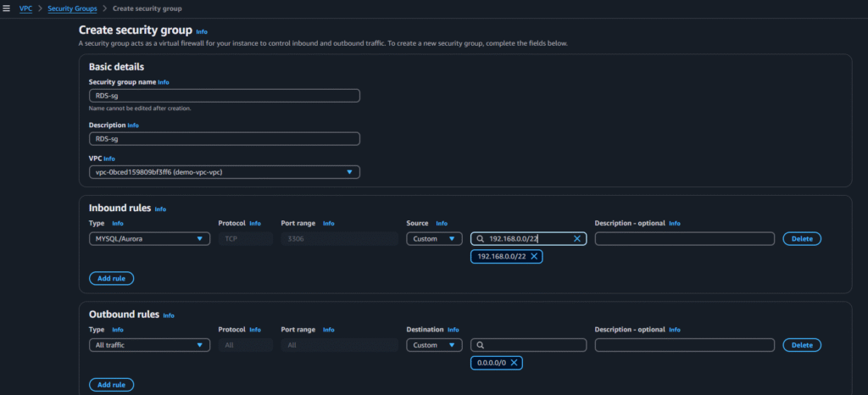Expand the inbound Source Custom dropdown

click(x=434, y=239)
